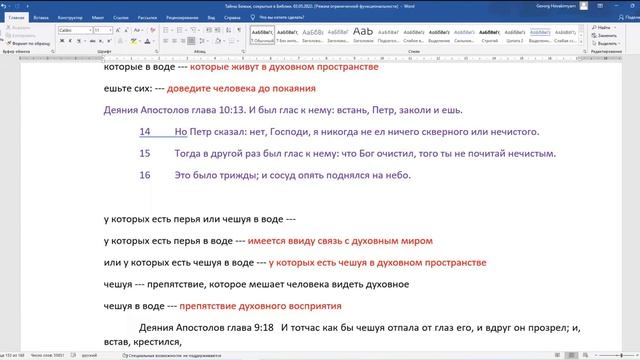Switch to the Главная tab

click(17, 18)
